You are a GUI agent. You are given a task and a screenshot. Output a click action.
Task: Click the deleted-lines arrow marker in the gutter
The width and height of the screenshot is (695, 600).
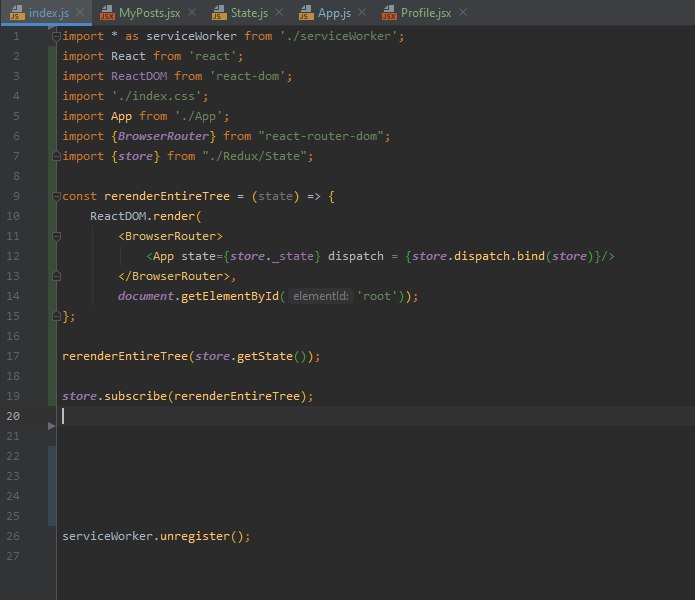(52, 426)
